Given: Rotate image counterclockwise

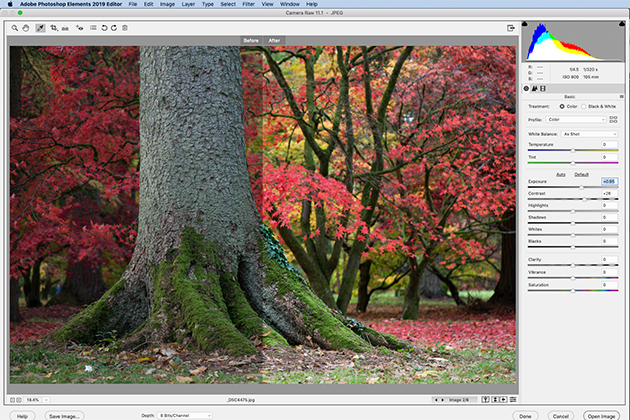Looking at the screenshot, I should [x=104, y=28].
